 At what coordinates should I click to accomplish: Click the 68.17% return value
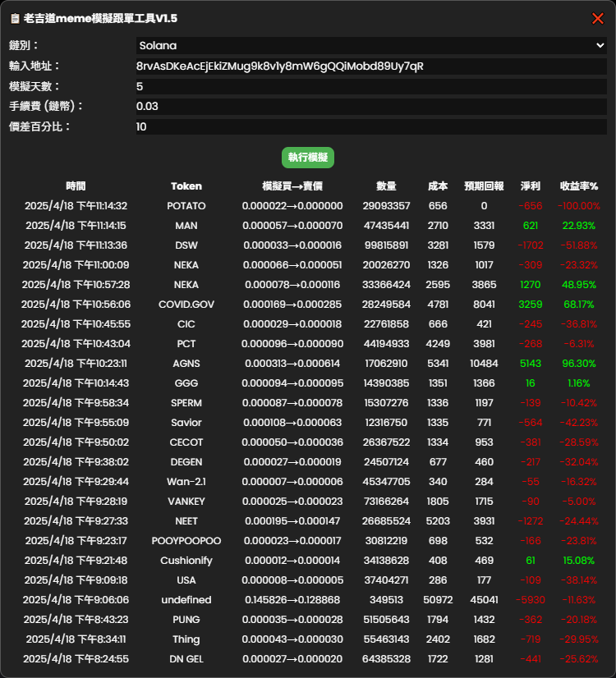[x=579, y=305]
